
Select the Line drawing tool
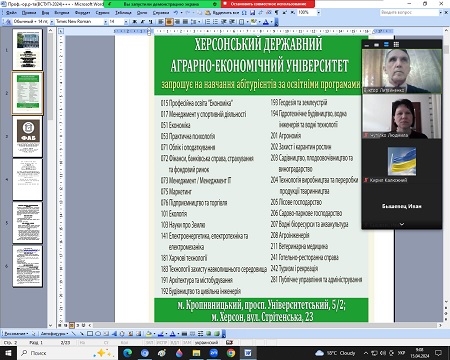[x=73, y=333]
